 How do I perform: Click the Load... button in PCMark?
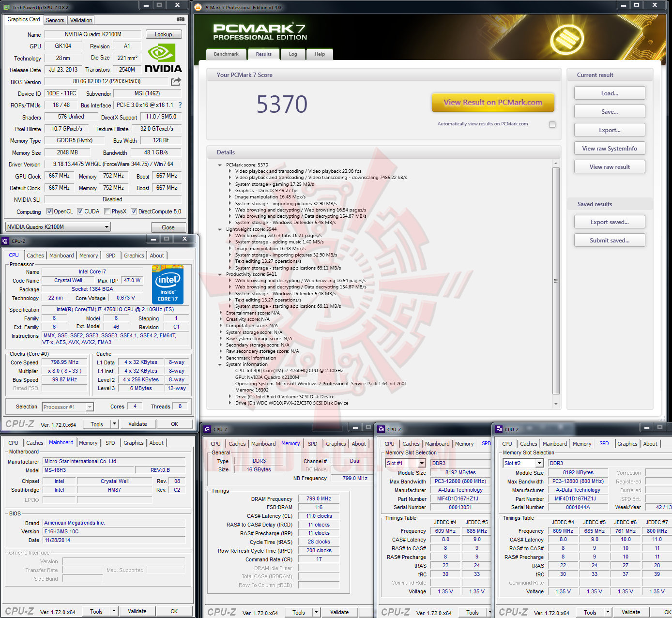click(610, 93)
